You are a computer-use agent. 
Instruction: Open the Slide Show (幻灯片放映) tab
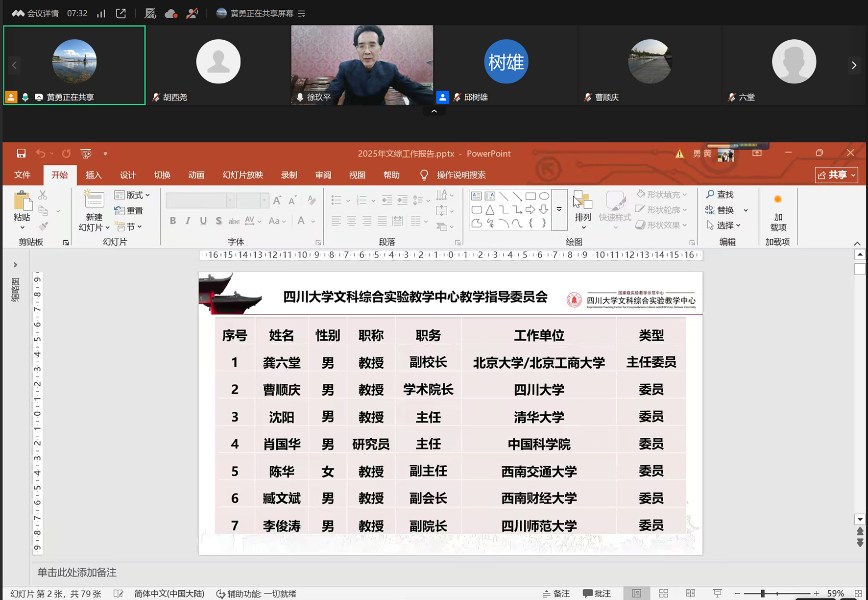click(242, 175)
